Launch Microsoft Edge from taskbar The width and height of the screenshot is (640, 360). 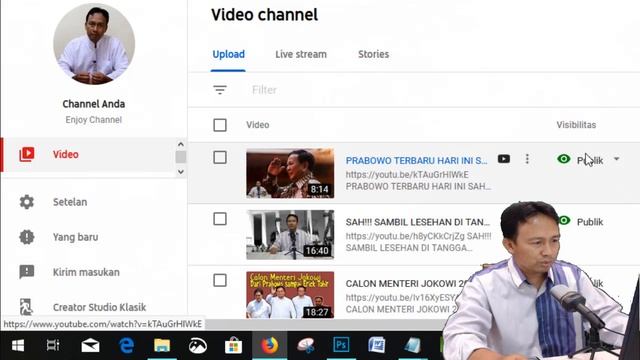[127, 346]
